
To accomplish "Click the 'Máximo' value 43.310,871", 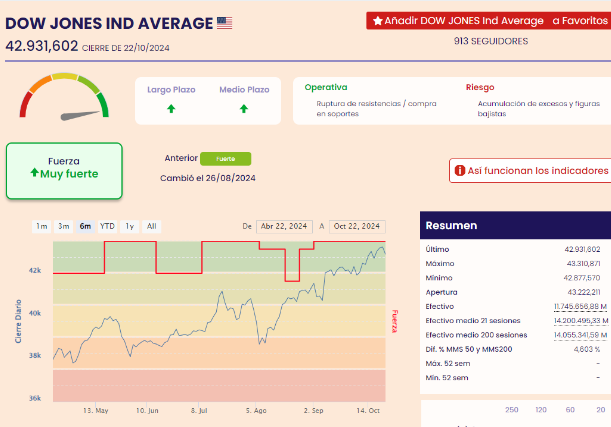I will click(583, 264).
